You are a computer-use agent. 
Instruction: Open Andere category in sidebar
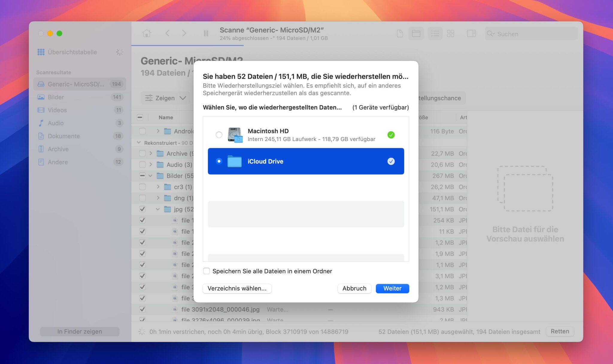tap(80, 162)
